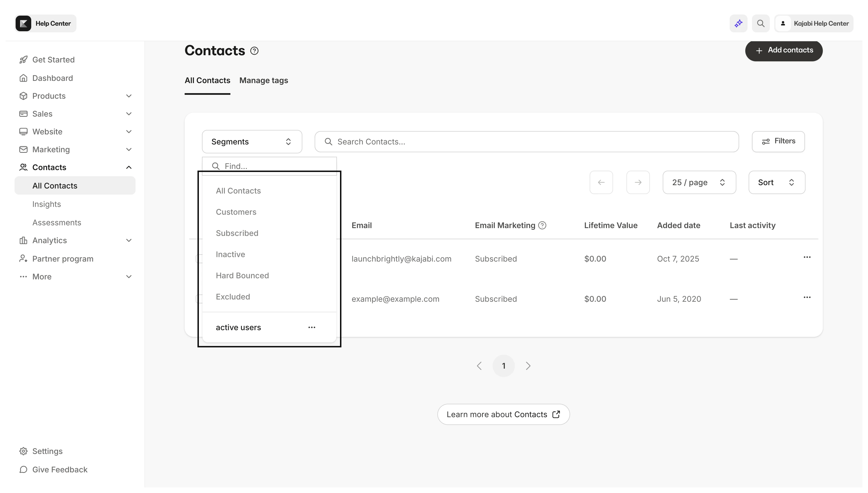The image size is (868, 493).
Task: Click the Partner program icon in sidebar
Action: [x=23, y=259]
